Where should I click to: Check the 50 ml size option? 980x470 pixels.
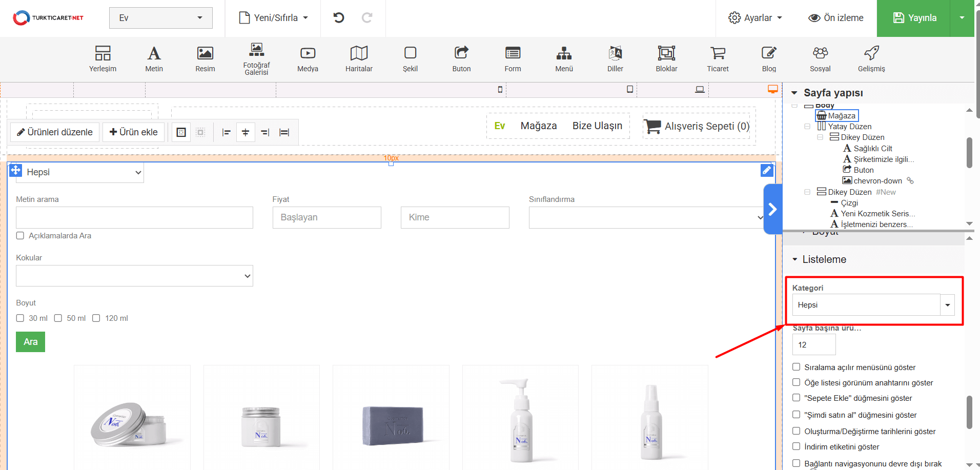point(58,318)
